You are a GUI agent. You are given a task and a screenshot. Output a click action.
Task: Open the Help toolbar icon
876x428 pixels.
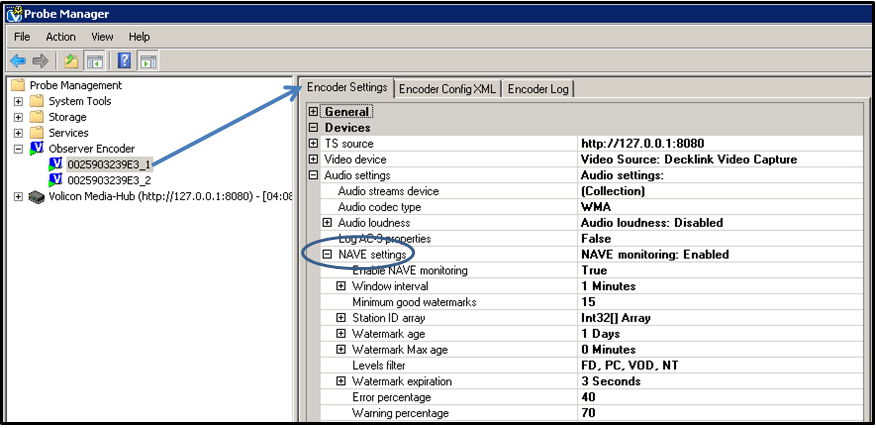point(125,61)
